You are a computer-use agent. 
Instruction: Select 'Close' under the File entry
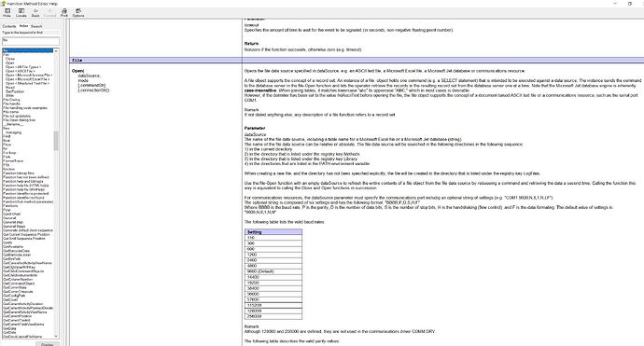click(x=10, y=59)
